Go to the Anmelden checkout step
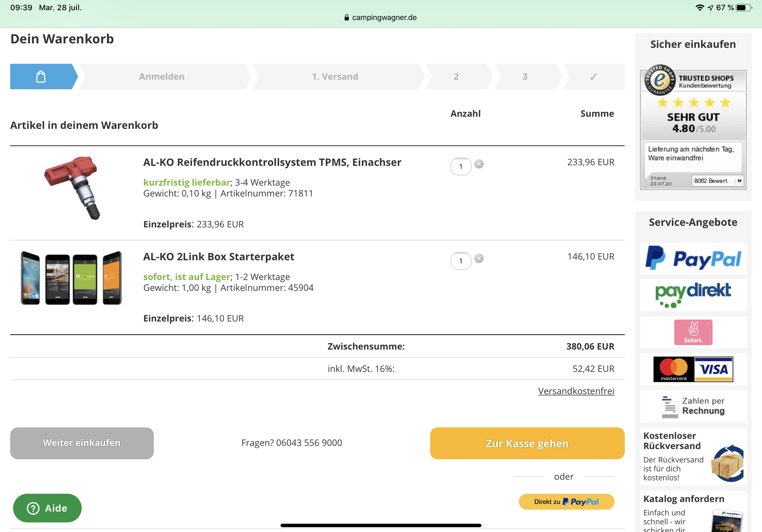This screenshot has height=532, width=762. click(x=162, y=77)
